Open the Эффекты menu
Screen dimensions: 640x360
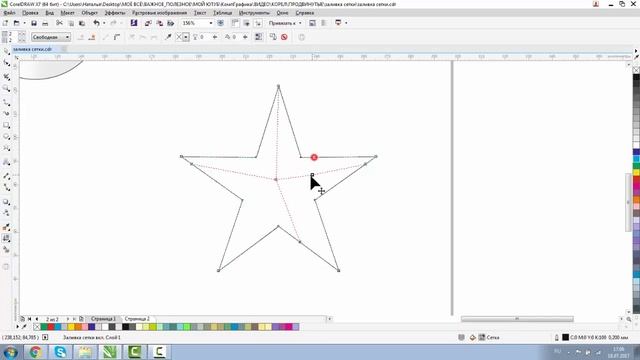115,13
